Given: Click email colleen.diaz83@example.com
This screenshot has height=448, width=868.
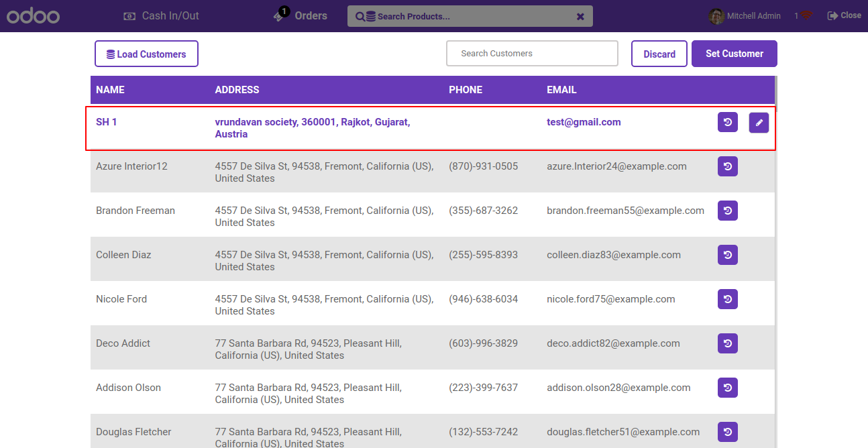Looking at the screenshot, I should point(614,255).
